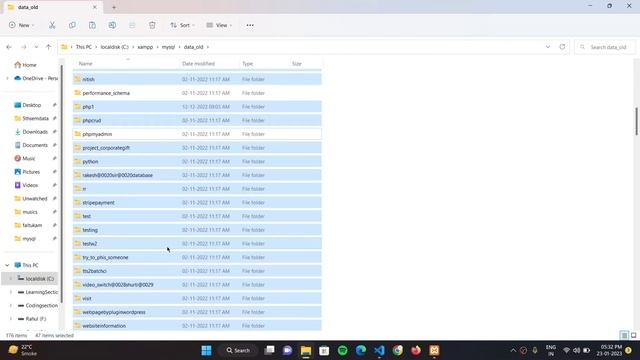Open Windows Start menu
The image size is (640, 360).
(207, 350)
